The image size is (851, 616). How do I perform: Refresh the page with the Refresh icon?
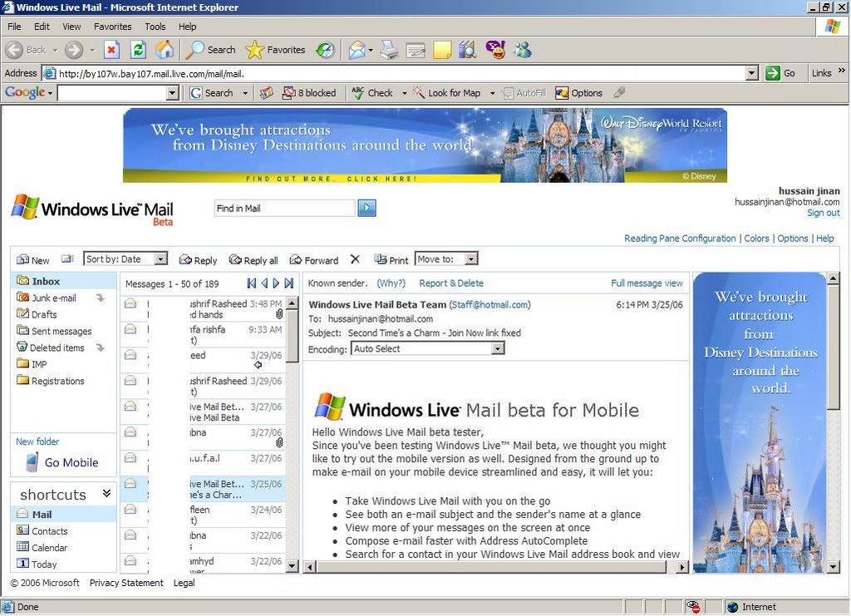[139, 50]
